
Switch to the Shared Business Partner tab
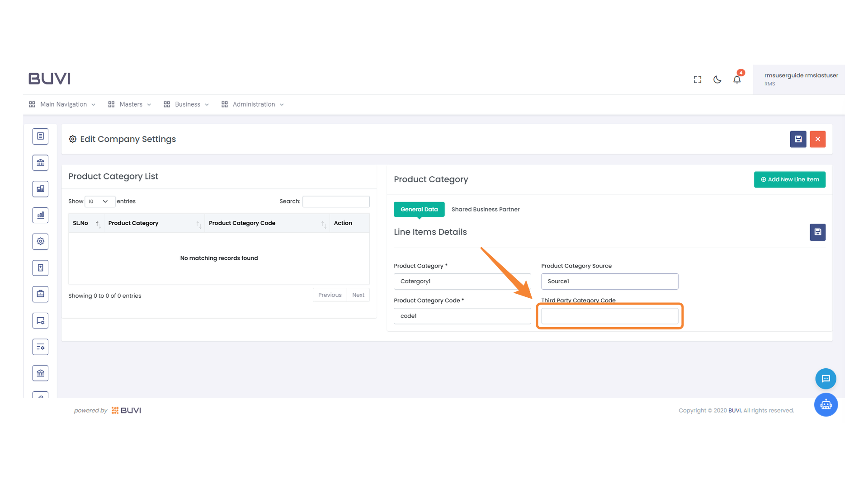pos(486,209)
